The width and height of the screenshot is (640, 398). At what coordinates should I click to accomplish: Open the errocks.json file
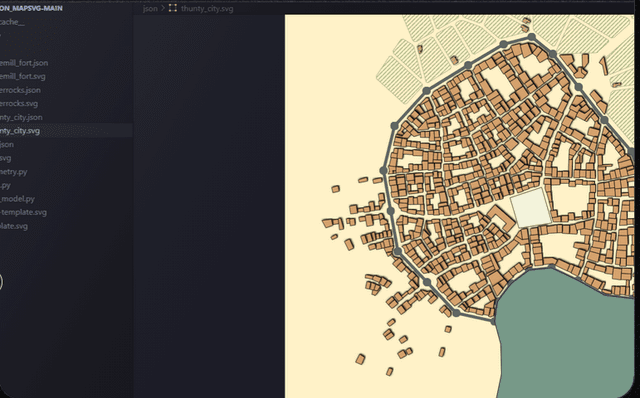pos(20,90)
